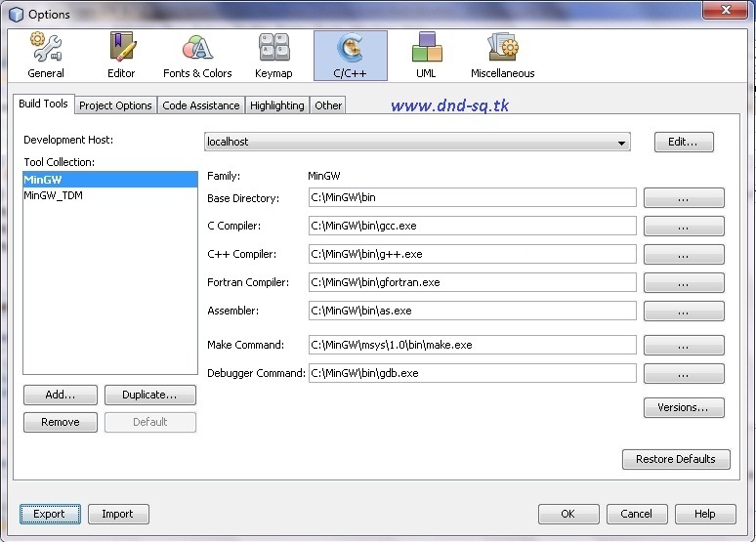Close the Options window
Screen dimensions: 756x542
click(725, 10)
